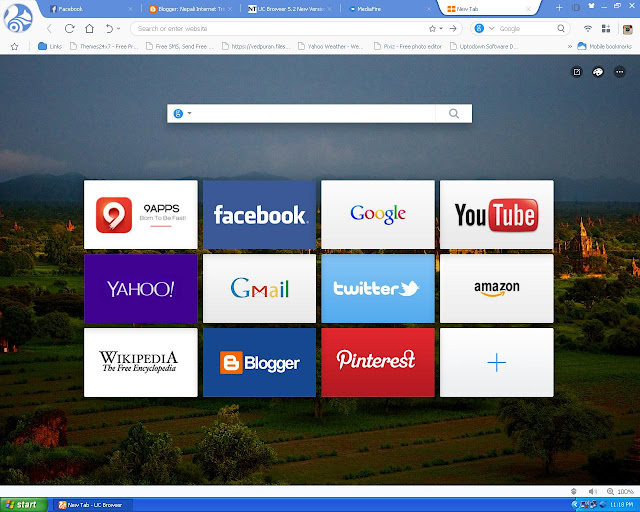Expand the toolbar search engine dropdown
The width and height of the screenshot is (640, 512).
point(491,29)
